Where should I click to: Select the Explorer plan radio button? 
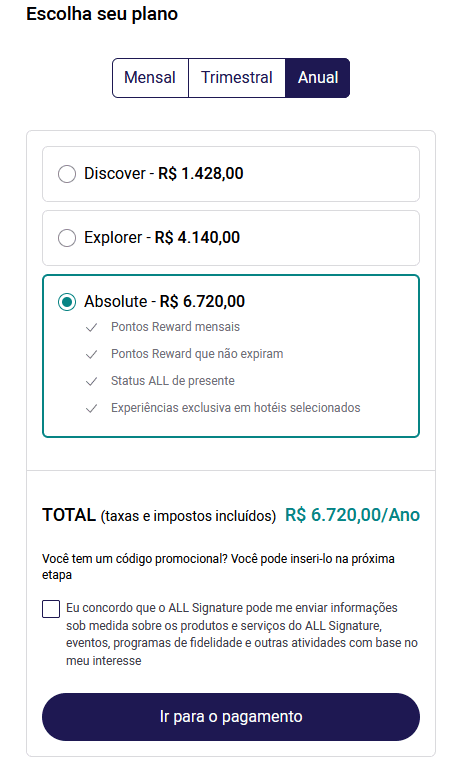(67, 238)
